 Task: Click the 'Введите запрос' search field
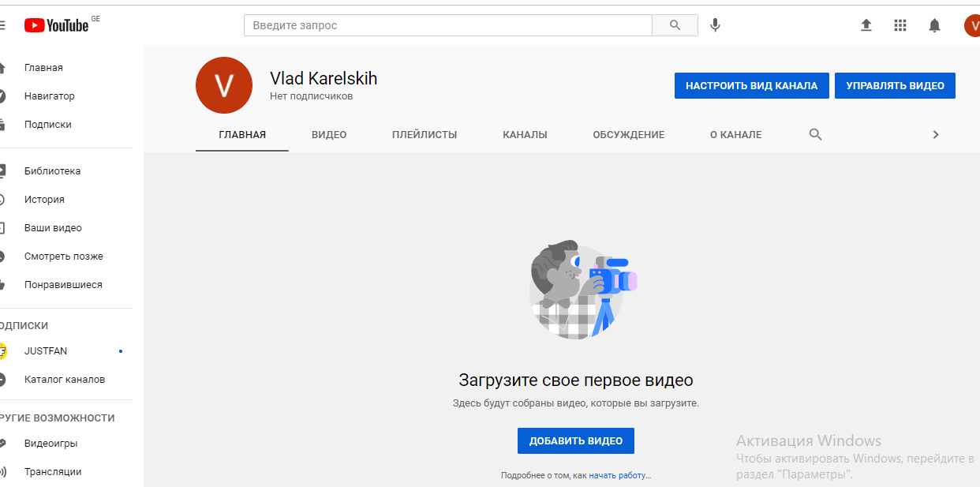[447, 25]
